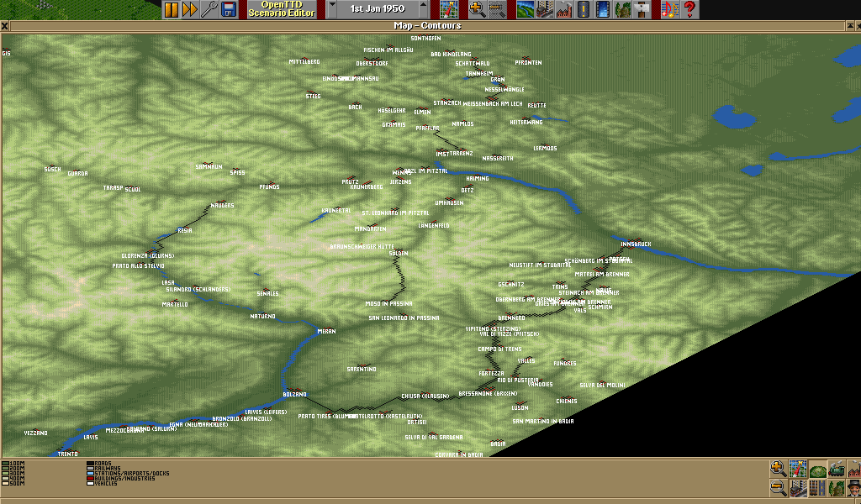The height and width of the screenshot is (504, 861).
Task: Click the Imst town label
Action: coord(442,154)
